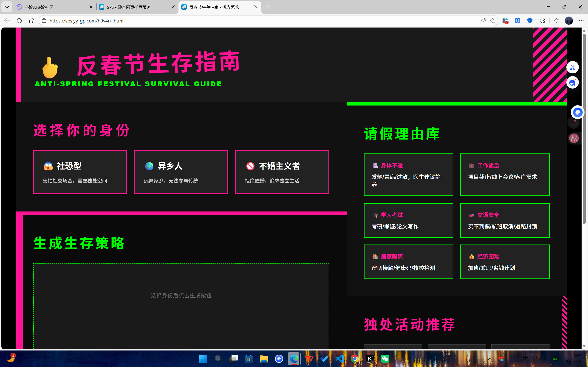This screenshot has width=588, height=367.
Task: Click the page vertical scrollbar thumb
Action: (584, 129)
